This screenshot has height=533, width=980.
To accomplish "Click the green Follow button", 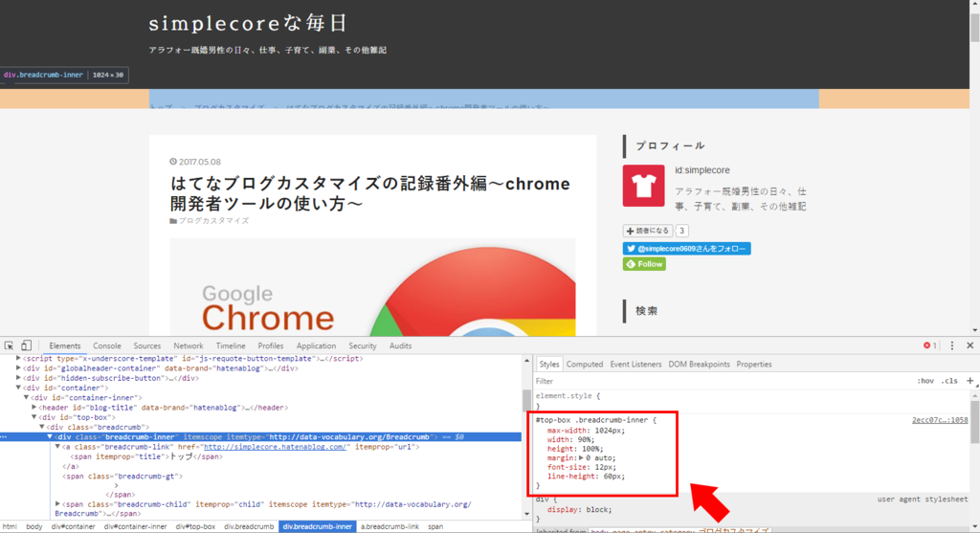I will tap(644, 264).
